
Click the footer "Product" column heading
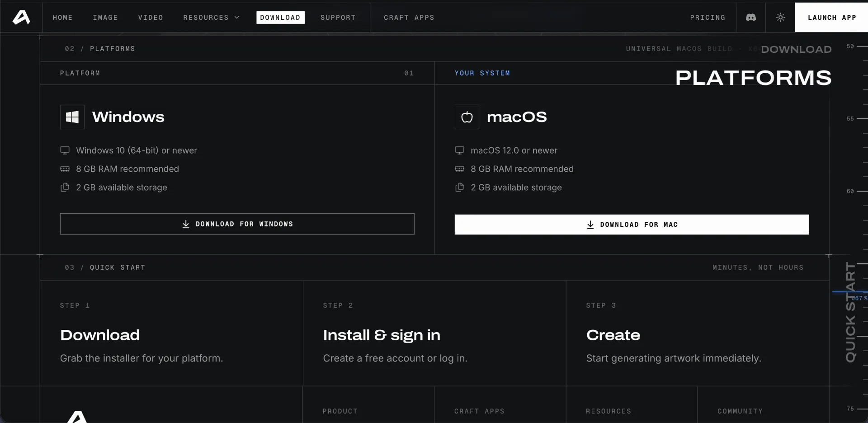click(340, 411)
